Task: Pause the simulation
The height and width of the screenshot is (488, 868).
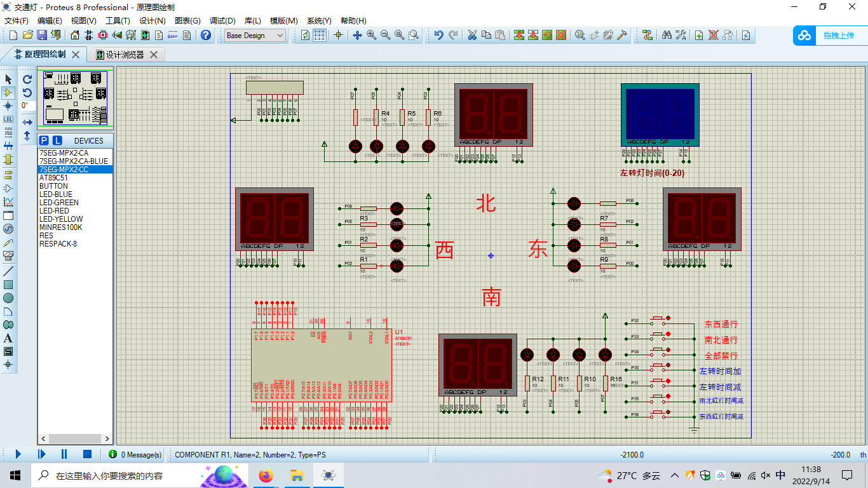Action: pyautogui.click(x=64, y=454)
